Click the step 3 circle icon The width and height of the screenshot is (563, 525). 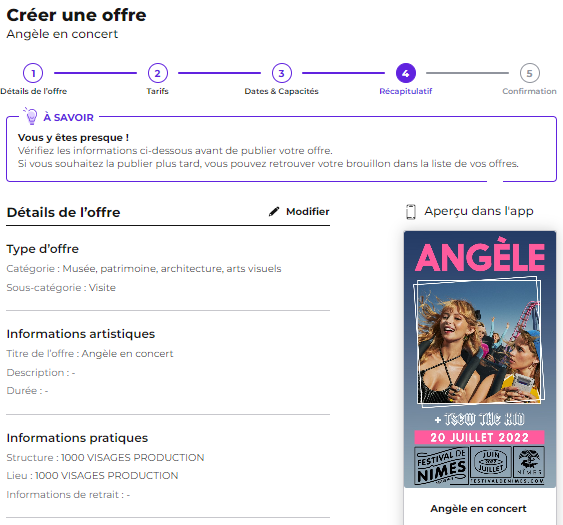pos(282,73)
